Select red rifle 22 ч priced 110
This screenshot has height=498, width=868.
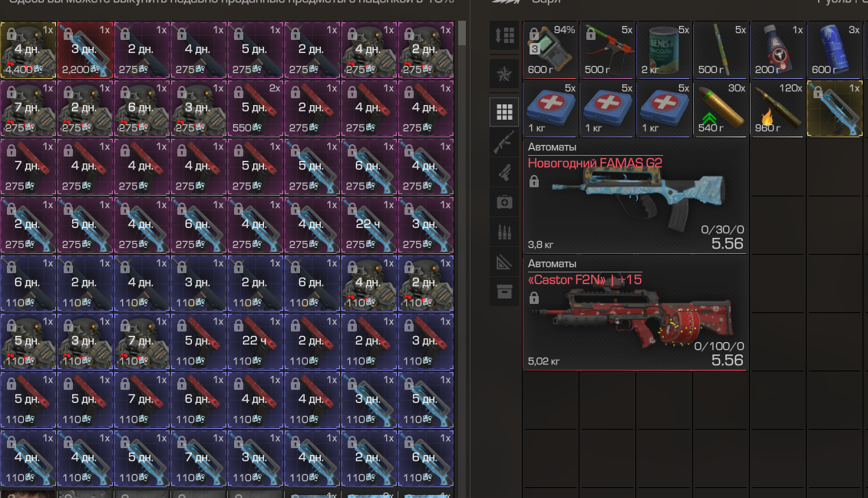(256, 342)
